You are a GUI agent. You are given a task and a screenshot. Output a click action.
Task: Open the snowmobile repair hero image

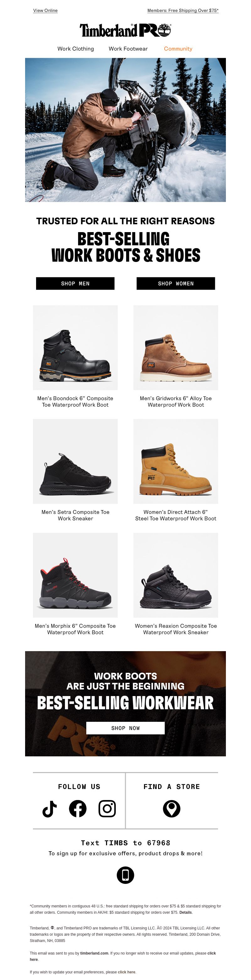point(125,130)
